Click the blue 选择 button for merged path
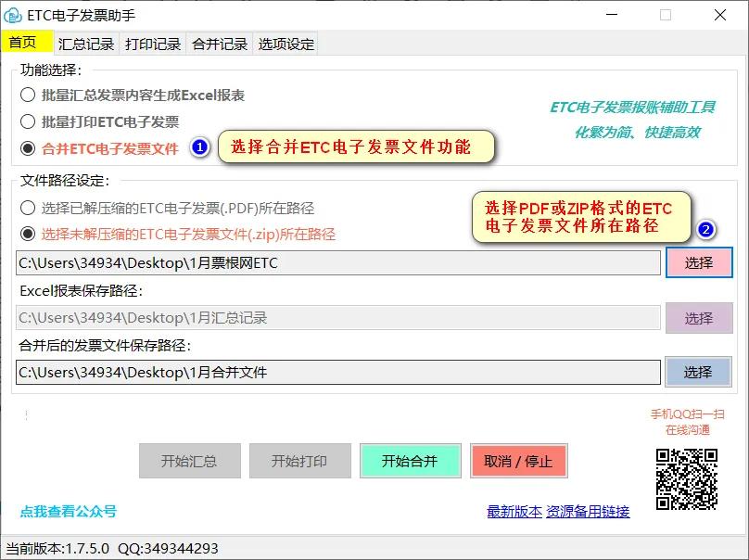Screen dimensions: 749x560 698,372
